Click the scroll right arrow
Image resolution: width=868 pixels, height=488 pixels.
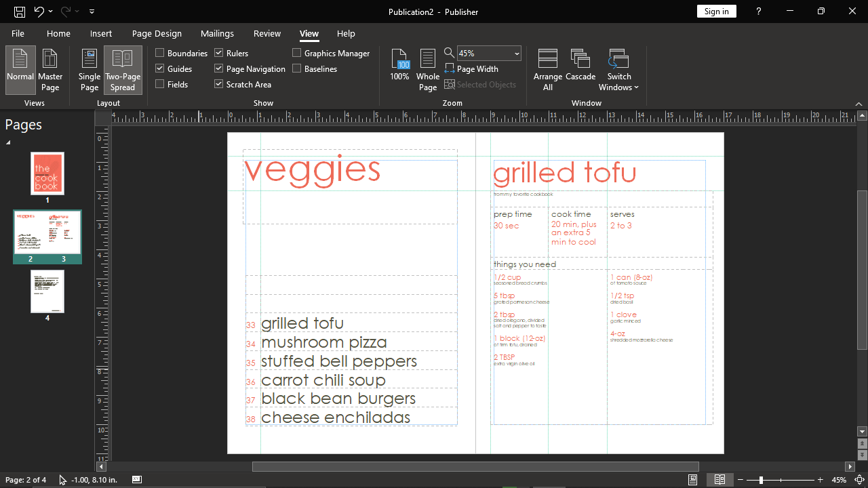click(850, 466)
